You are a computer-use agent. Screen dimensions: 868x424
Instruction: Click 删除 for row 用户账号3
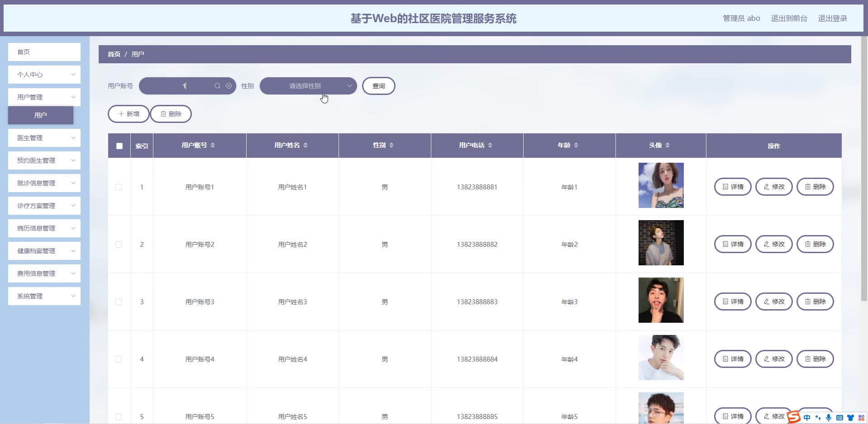(x=815, y=302)
